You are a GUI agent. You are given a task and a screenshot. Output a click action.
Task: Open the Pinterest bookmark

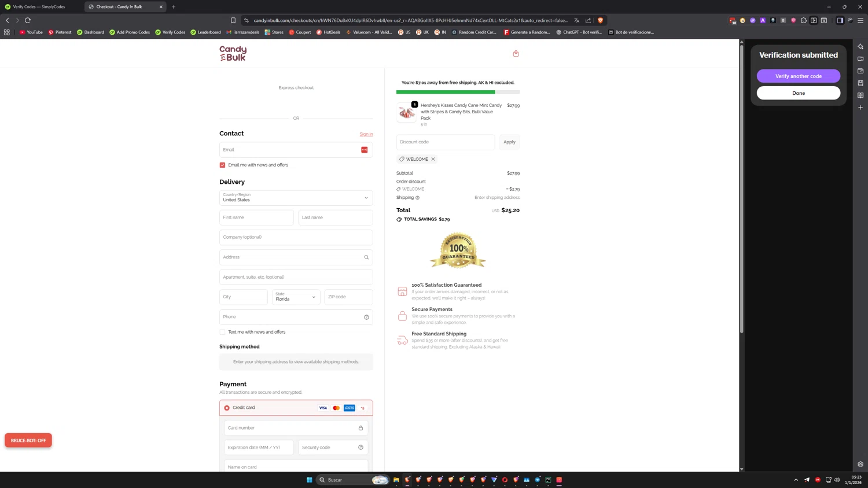60,32
